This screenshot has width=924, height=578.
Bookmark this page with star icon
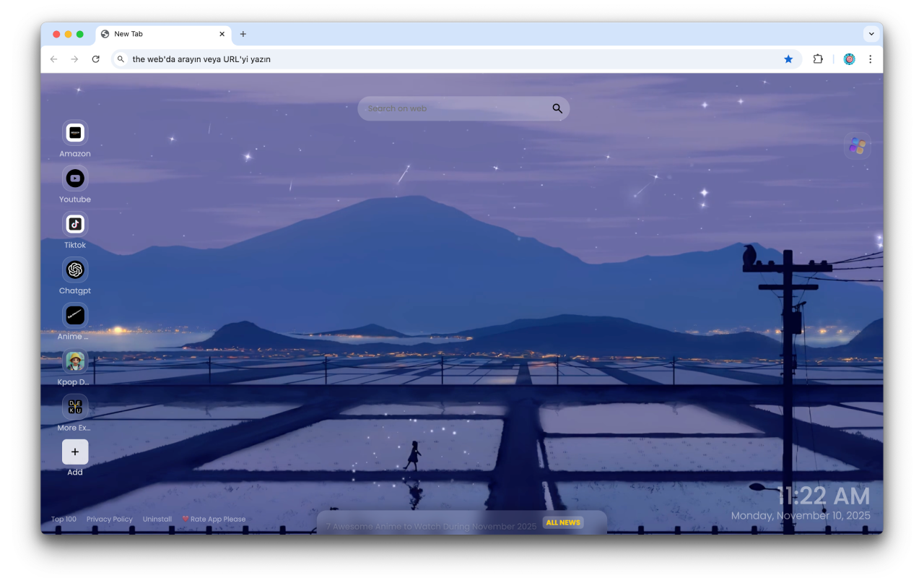[788, 59]
